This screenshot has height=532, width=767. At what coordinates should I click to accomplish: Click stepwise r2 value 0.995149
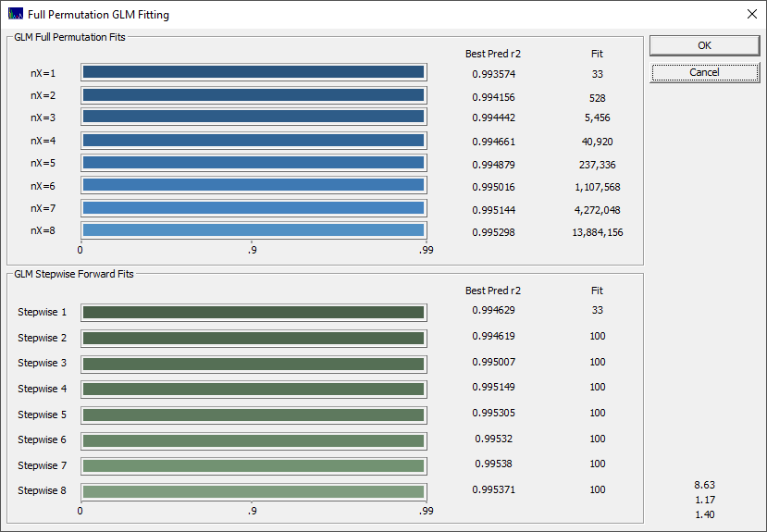click(493, 387)
